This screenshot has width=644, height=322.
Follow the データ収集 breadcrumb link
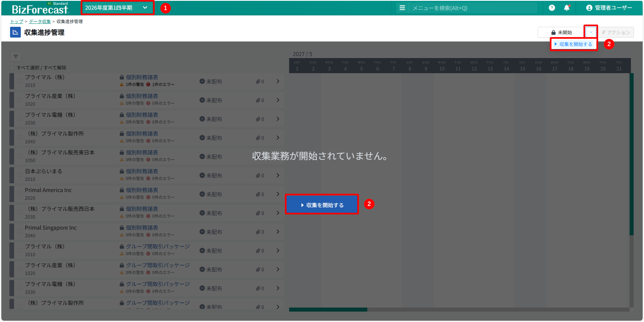pos(40,21)
